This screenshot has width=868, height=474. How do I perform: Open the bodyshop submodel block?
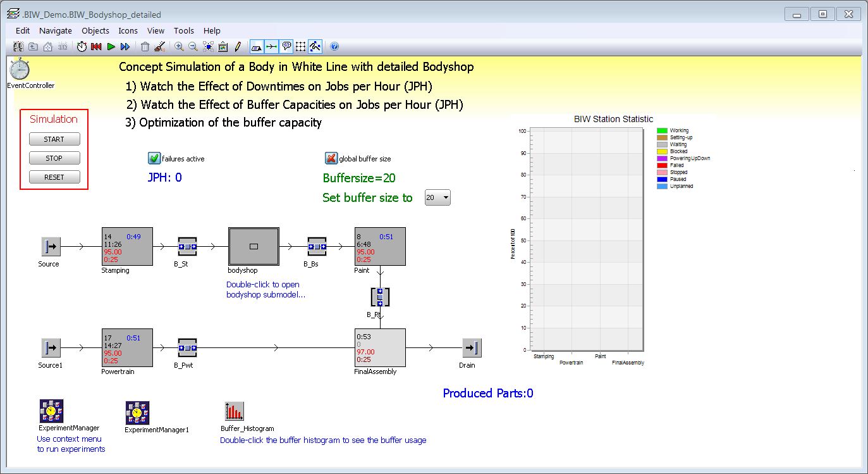point(252,246)
